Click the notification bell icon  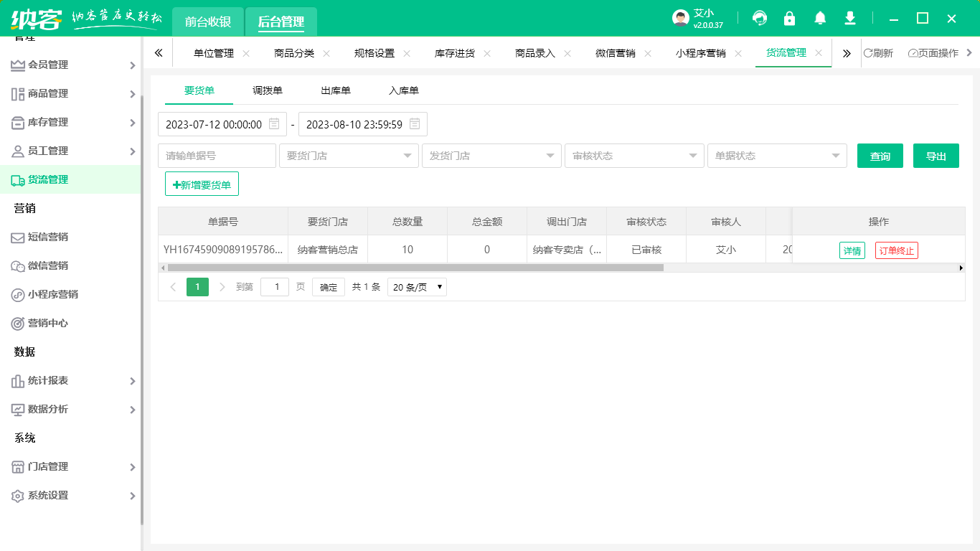[x=820, y=18]
